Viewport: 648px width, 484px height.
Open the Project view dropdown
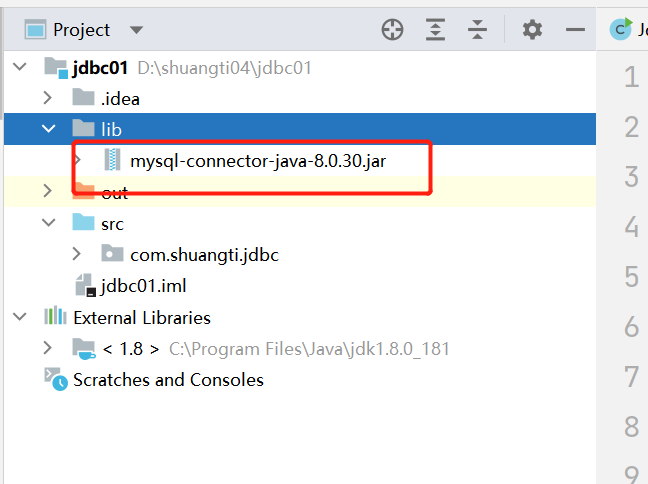click(x=136, y=30)
